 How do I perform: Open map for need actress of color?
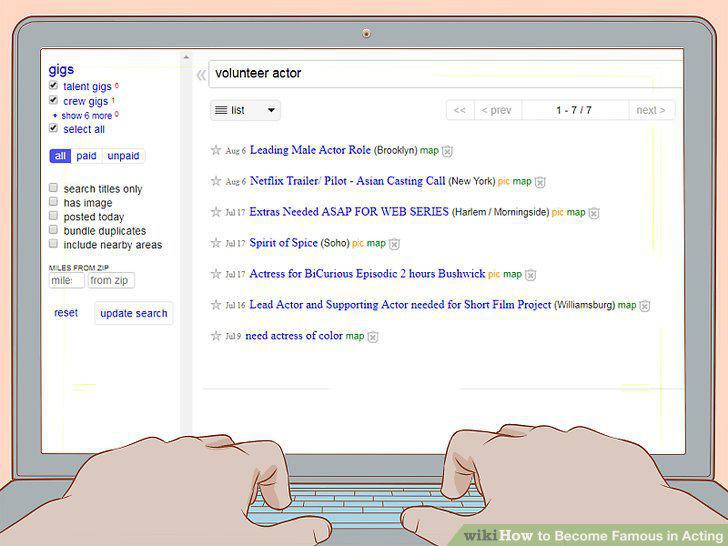(x=355, y=336)
